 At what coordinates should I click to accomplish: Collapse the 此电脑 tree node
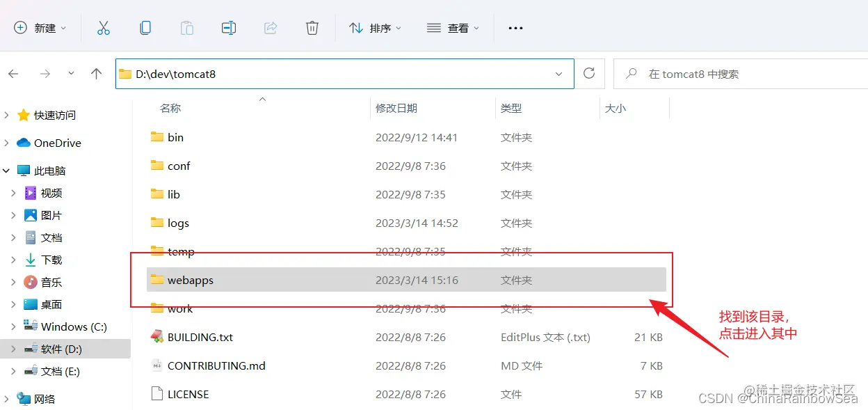pyautogui.click(x=6, y=170)
